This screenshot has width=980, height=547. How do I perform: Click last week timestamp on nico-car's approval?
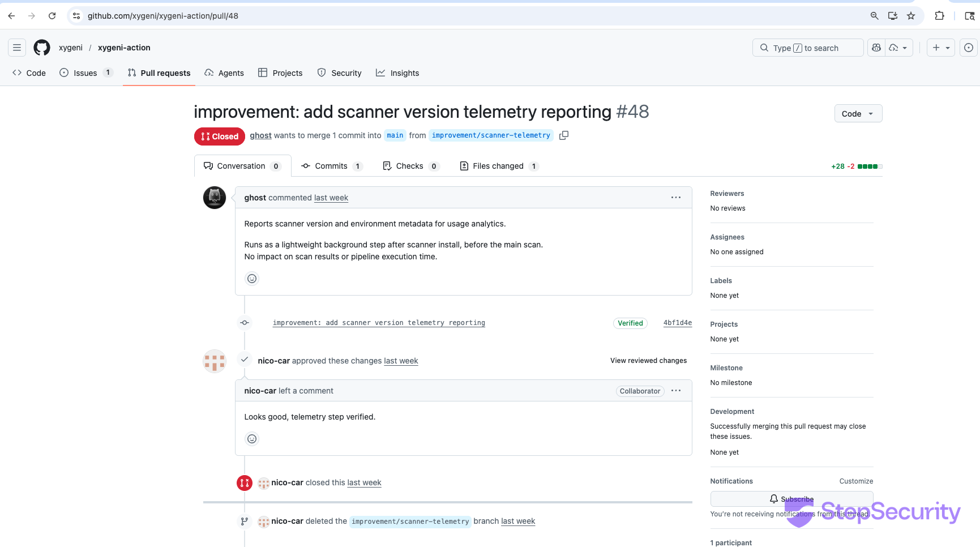(x=401, y=361)
